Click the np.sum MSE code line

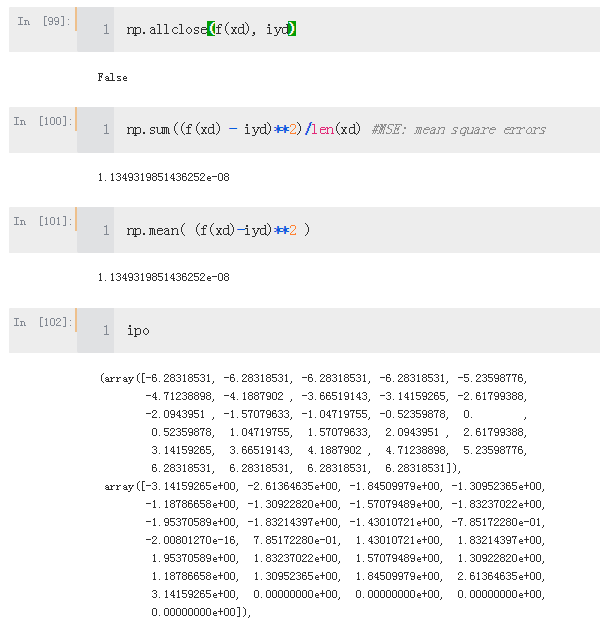coord(336,129)
